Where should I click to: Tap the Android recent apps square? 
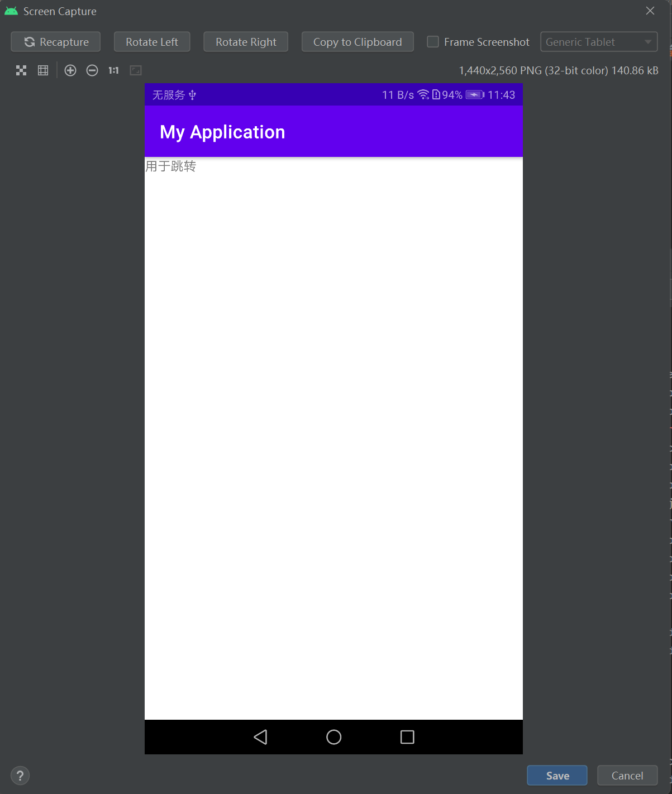pyautogui.click(x=407, y=737)
